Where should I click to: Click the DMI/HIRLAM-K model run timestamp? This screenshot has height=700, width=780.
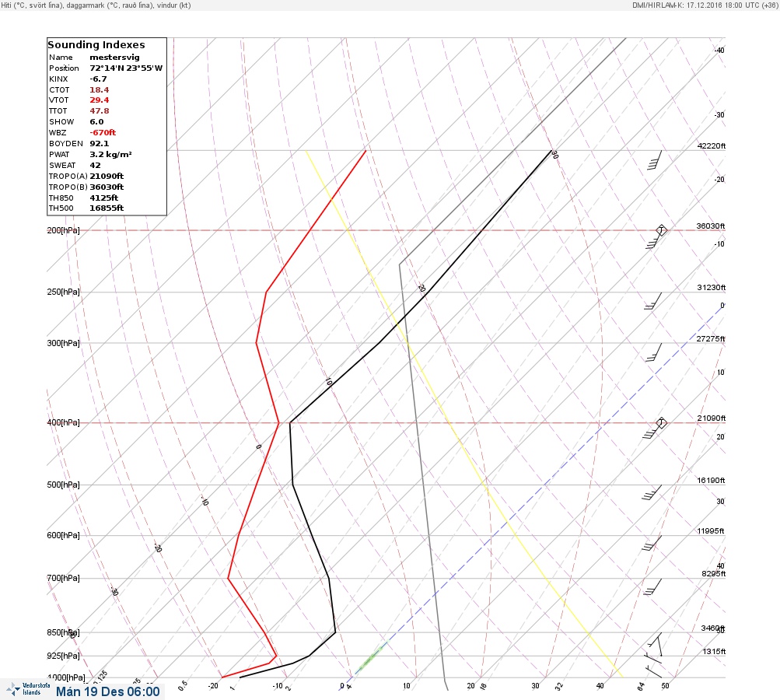[x=705, y=5]
